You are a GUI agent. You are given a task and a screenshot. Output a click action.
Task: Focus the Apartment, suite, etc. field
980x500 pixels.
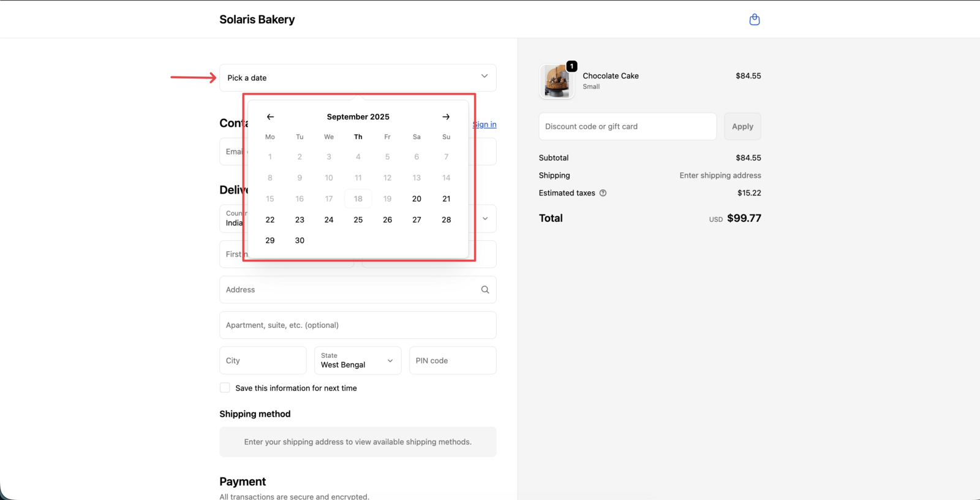click(358, 325)
